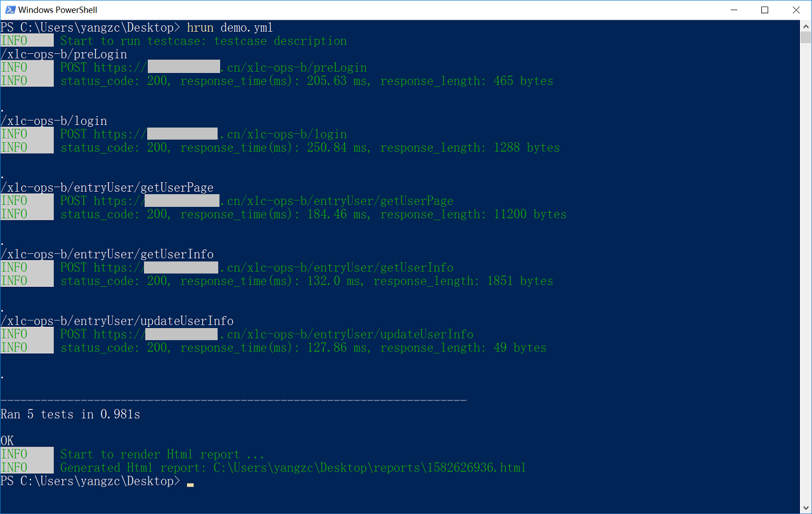Click the '/xlc-ops-b/entryUser/getUserPage' heading line

pyautogui.click(x=107, y=187)
